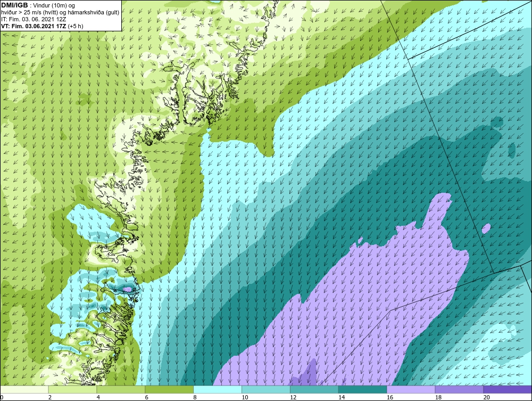
Task: Click the VT: Fim. 03.06.2021 17Z line
Action: [x=42, y=26]
